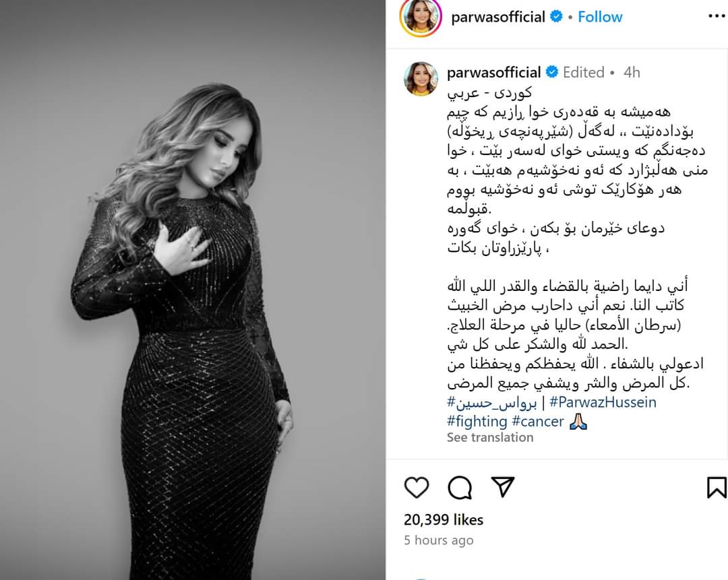Click See translation under caption
Image resolution: width=728 pixels, height=580 pixels.
490,438
